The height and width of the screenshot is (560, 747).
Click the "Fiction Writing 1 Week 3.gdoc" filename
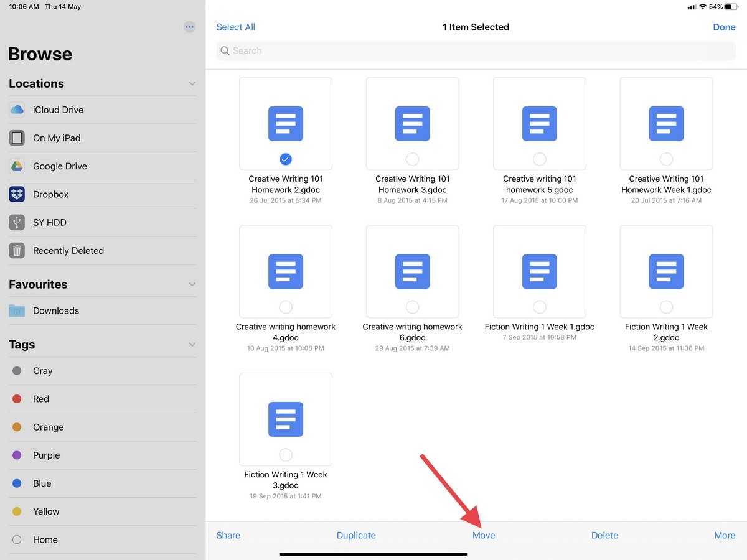[286, 480]
